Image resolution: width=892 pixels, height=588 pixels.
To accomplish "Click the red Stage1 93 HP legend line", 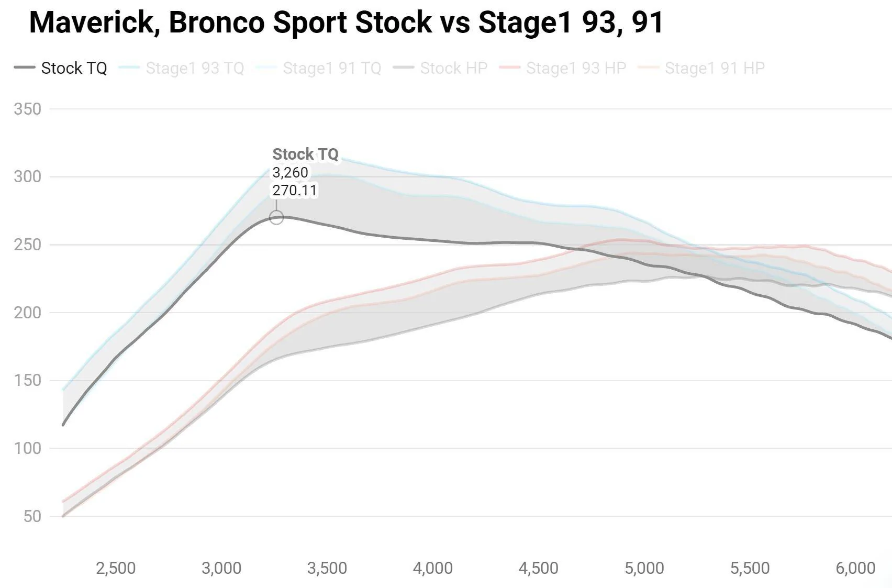I will (509, 68).
